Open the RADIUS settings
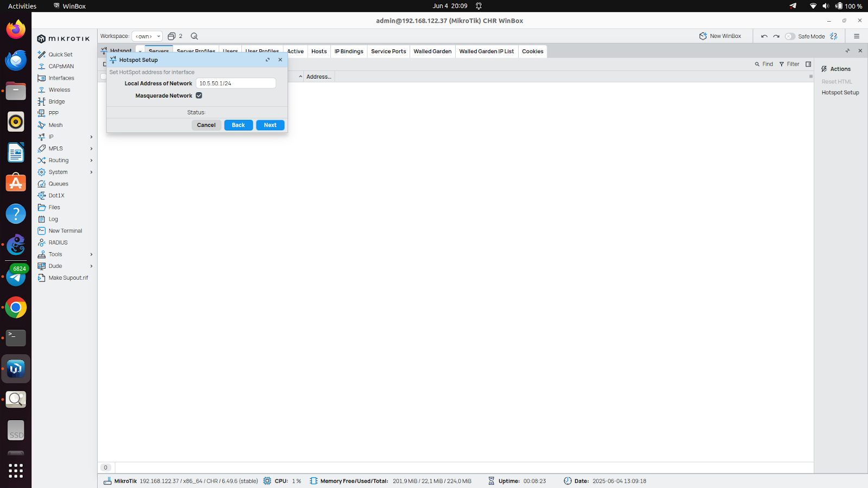Screen dimensions: 868x488 point(58,242)
